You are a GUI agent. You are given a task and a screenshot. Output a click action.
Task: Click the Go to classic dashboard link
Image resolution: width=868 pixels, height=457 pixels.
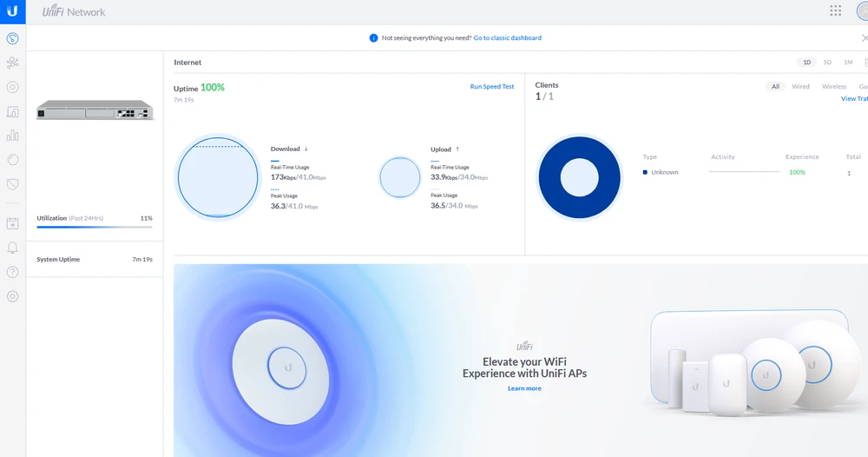507,37
